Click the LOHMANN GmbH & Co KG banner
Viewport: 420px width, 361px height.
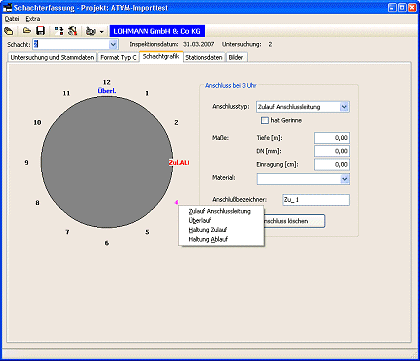coord(157,31)
